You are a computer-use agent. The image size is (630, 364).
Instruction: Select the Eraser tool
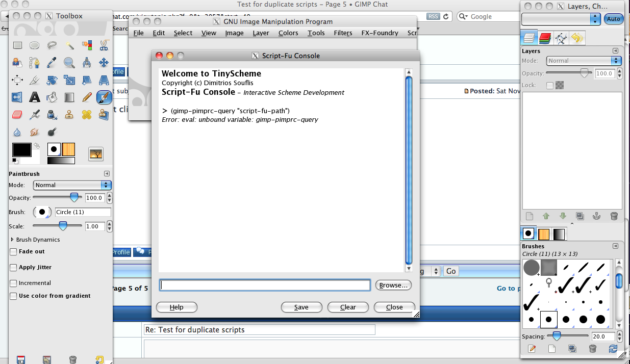click(17, 114)
